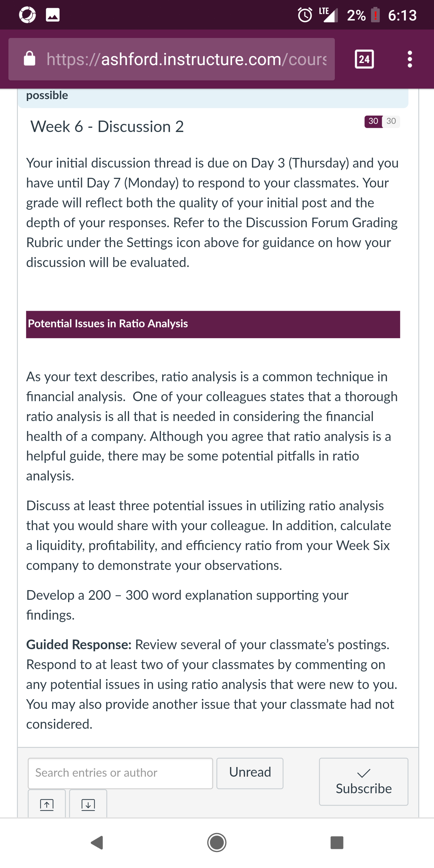Tap the Android back navigation button

click(x=97, y=842)
